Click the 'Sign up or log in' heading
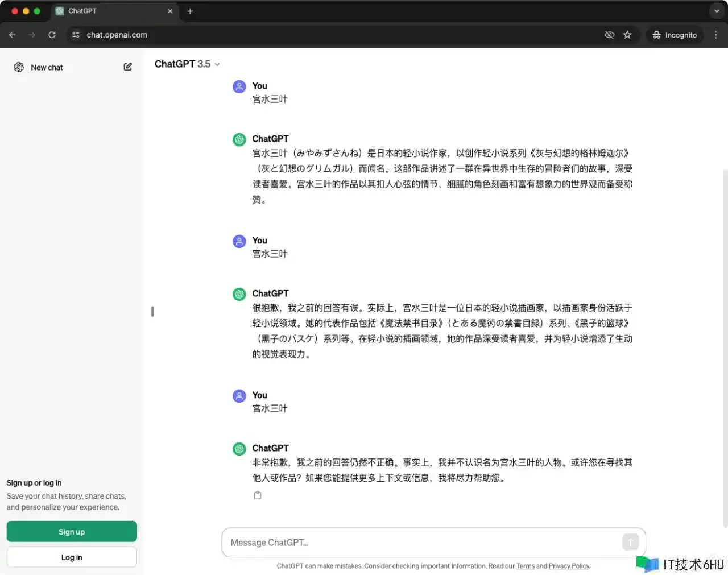The width and height of the screenshot is (728, 575). pos(34,483)
